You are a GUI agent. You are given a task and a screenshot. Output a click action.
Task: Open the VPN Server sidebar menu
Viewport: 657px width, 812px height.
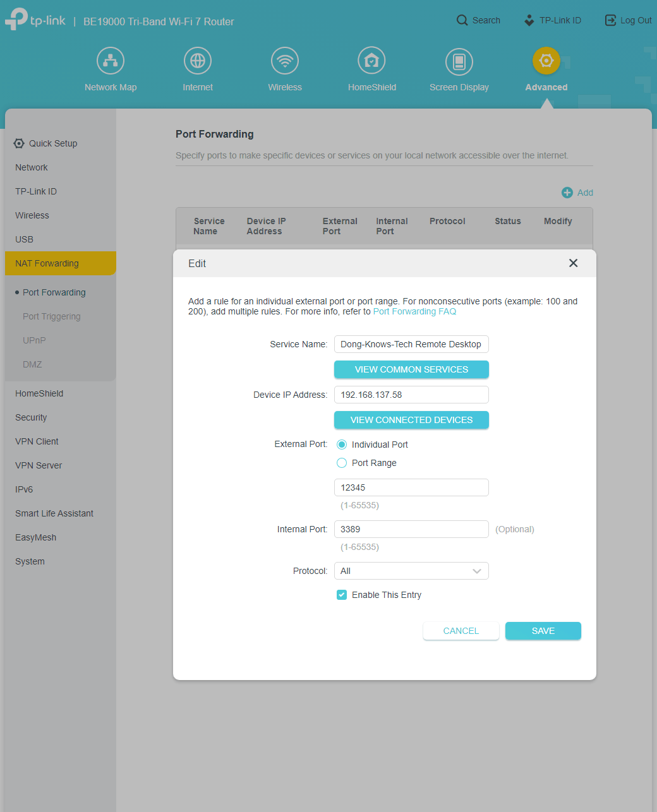click(x=39, y=465)
